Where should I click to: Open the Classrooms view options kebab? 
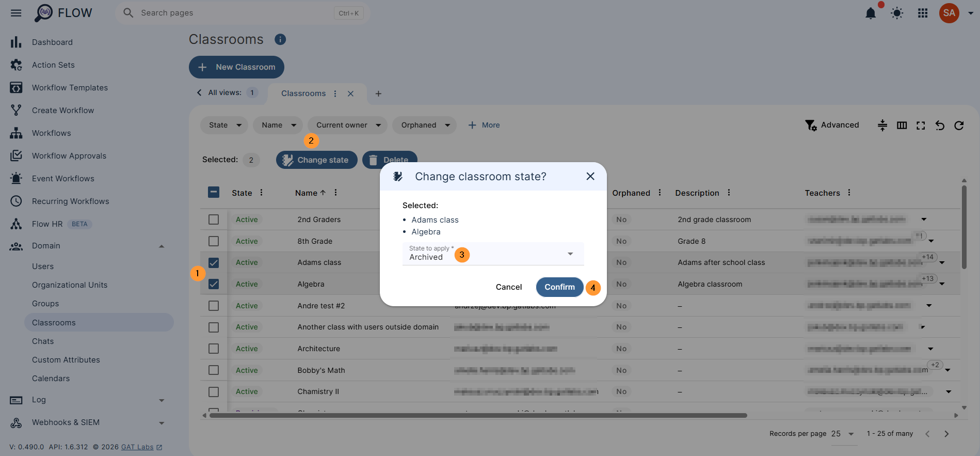[335, 93]
